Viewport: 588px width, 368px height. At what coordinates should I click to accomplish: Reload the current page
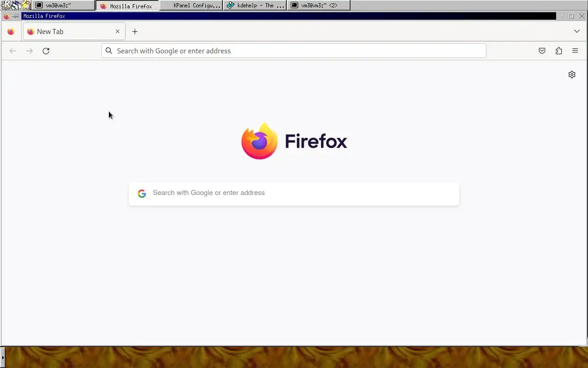click(x=46, y=51)
